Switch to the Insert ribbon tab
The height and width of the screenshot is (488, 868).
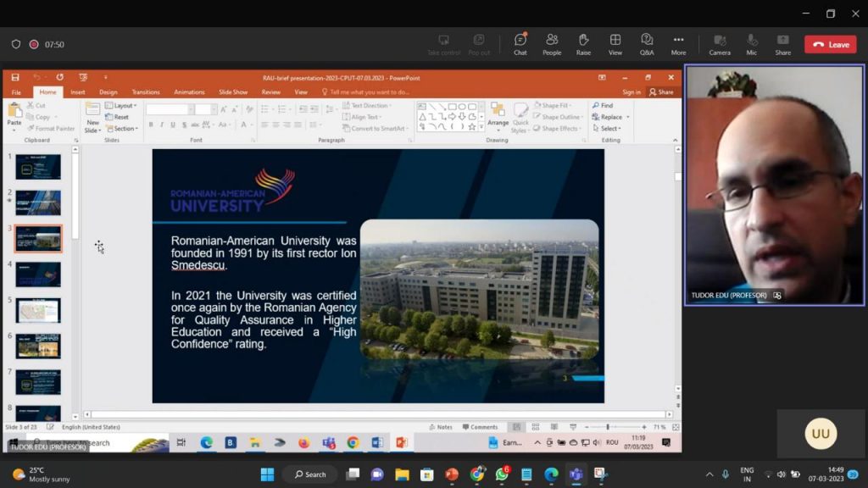coord(77,92)
